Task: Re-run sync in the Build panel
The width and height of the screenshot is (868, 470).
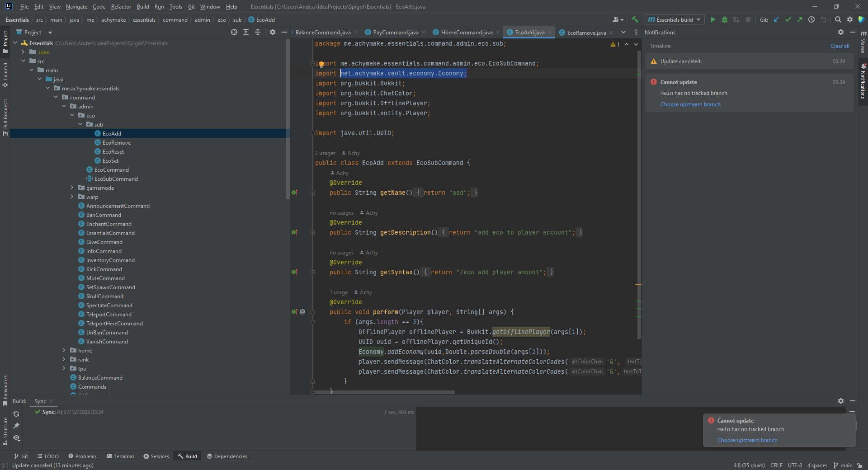Action: (16, 414)
